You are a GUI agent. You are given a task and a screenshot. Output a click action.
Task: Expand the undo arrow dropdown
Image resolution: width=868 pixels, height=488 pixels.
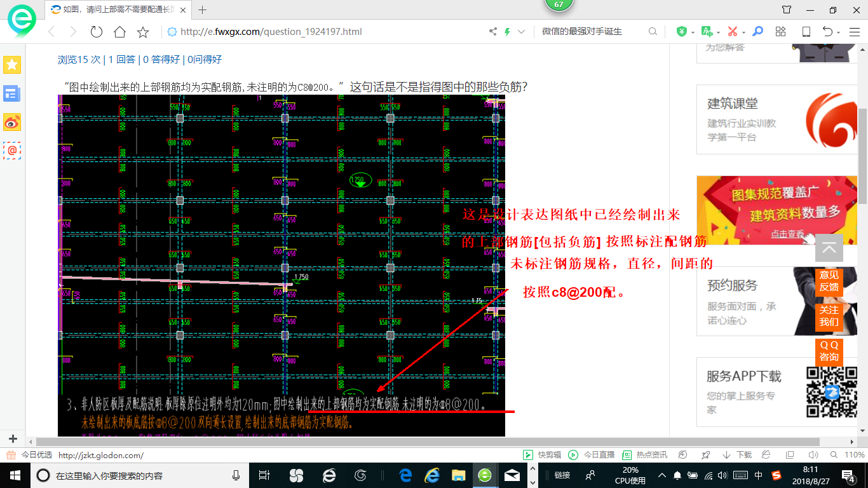click(839, 32)
